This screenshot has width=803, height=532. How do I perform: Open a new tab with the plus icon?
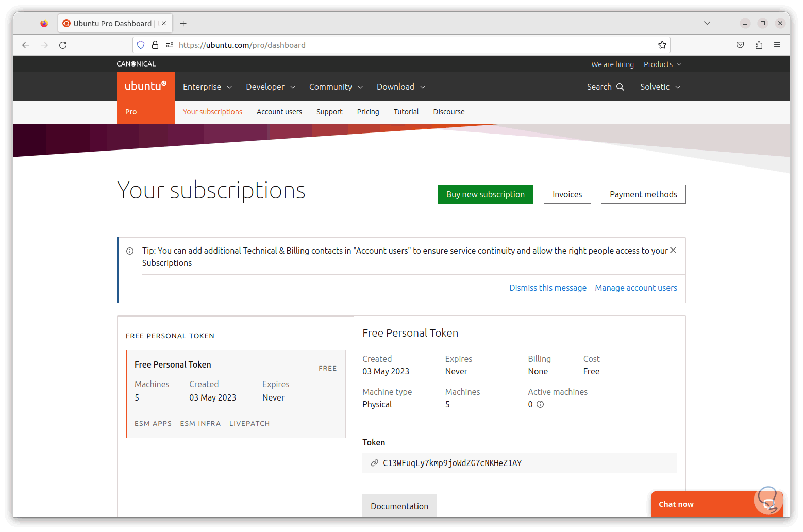click(183, 24)
